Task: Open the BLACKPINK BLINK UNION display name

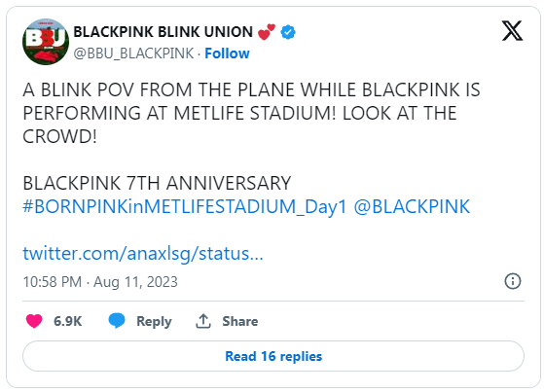Action: tap(163, 32)
